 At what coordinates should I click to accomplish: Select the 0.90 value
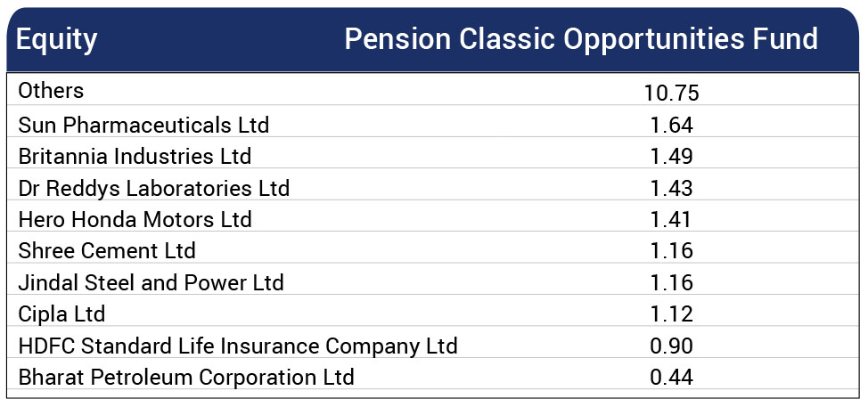coord(671,346)
